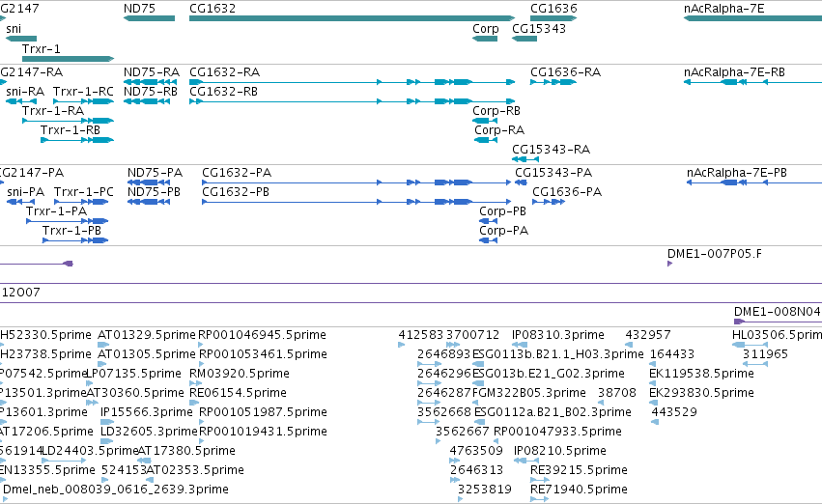Click Corp-PB protein label

tap(502, 211)
